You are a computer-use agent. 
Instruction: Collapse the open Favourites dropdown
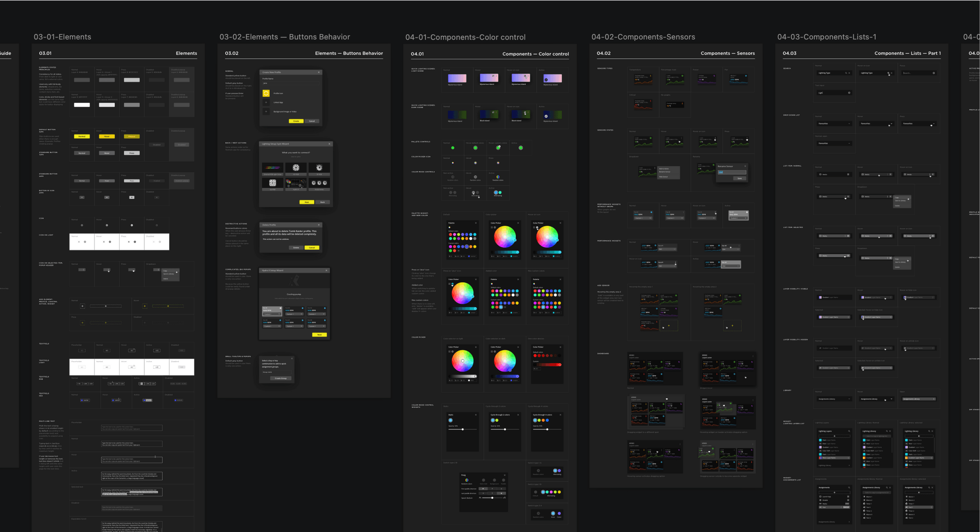(834, 143)
